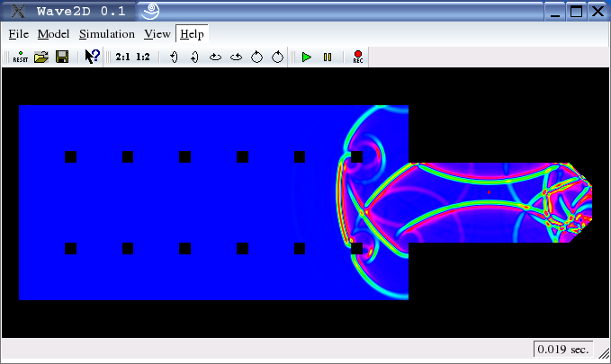
Task: Click the Reset simulation toolbar icon
Action: pyautogui.click(x=20, y=58)
